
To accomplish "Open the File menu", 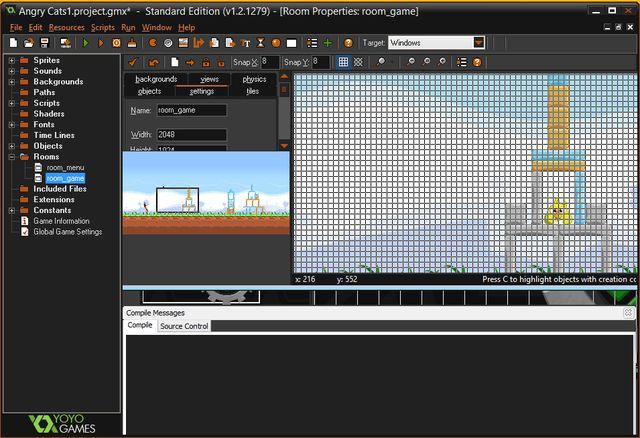I will (16, 27).
